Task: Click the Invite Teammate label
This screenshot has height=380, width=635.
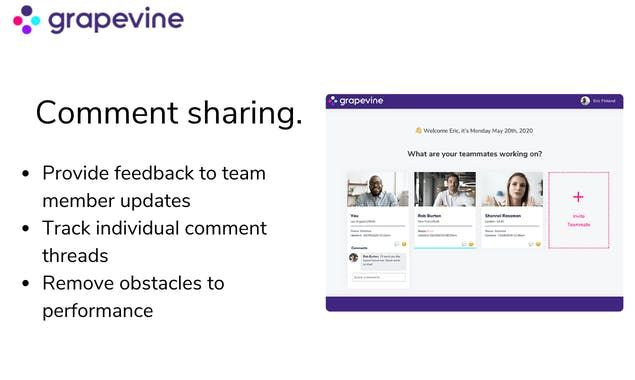Action: coord(579,220)
